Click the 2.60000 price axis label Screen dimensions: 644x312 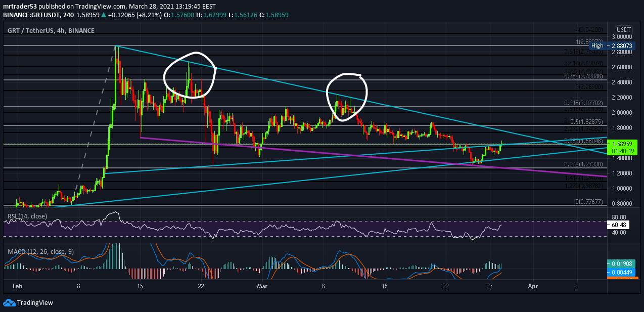(622, 67)
